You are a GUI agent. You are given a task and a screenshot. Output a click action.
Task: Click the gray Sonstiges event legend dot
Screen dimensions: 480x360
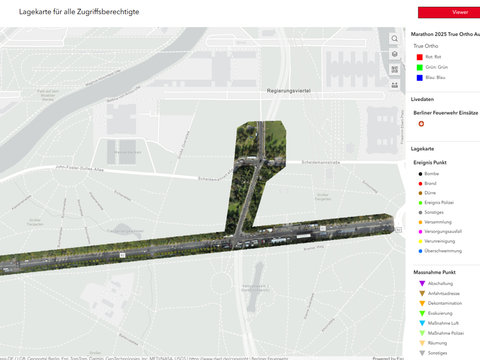click(420, 212)
